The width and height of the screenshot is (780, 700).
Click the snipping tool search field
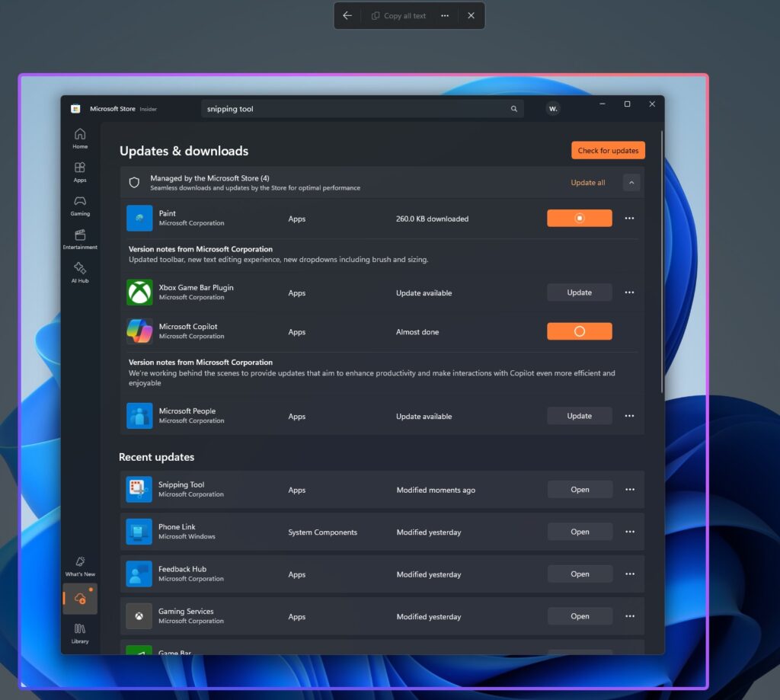pos(343,108)
